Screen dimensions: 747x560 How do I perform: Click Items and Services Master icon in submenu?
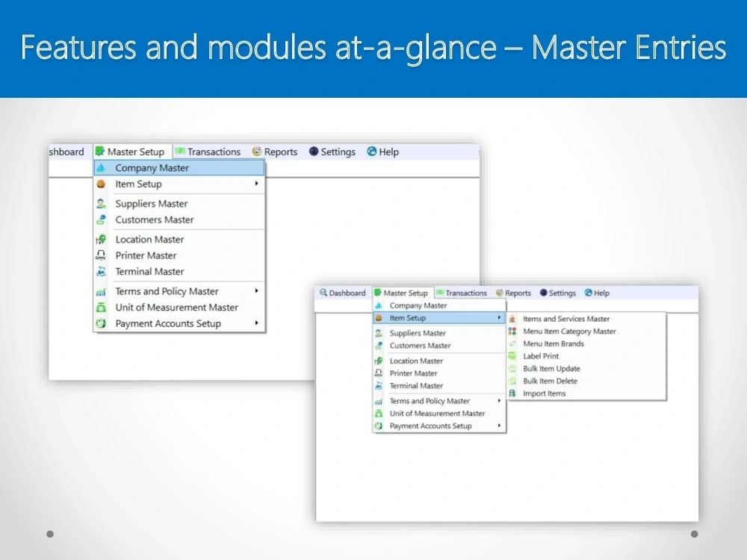pos(512,319)
